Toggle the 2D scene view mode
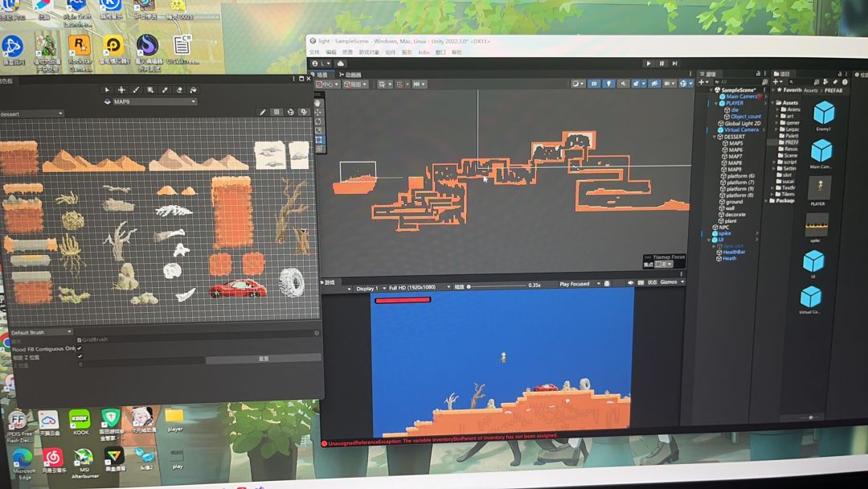The image size is (868, 489). 594,84
